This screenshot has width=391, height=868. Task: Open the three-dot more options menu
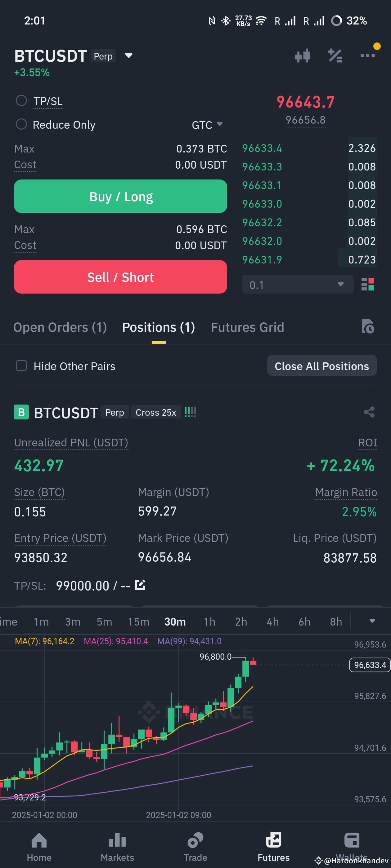click(x=367, y=55)
